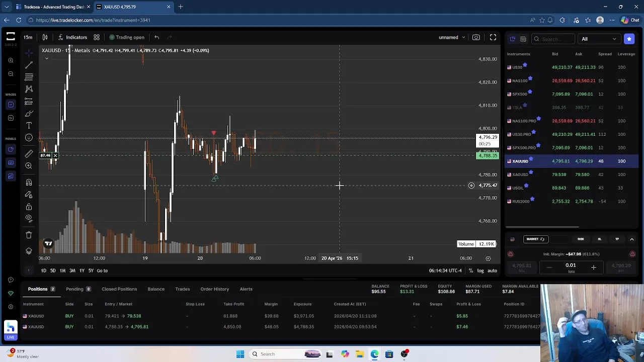
Task: Toggle log scale on chart
Action: coord(480,270)
